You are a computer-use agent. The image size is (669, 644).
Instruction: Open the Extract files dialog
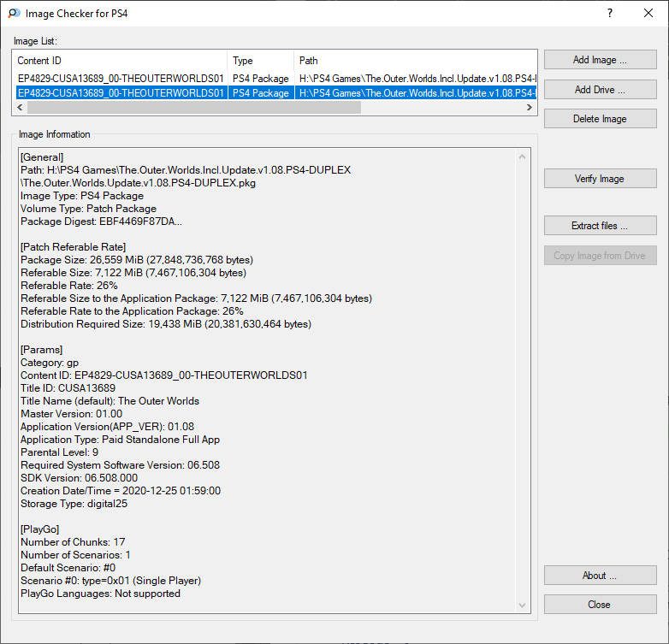(x=600, y=226)
